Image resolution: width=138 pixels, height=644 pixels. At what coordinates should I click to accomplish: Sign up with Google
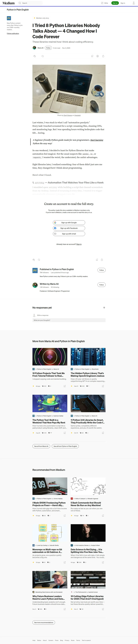point(69,222)
